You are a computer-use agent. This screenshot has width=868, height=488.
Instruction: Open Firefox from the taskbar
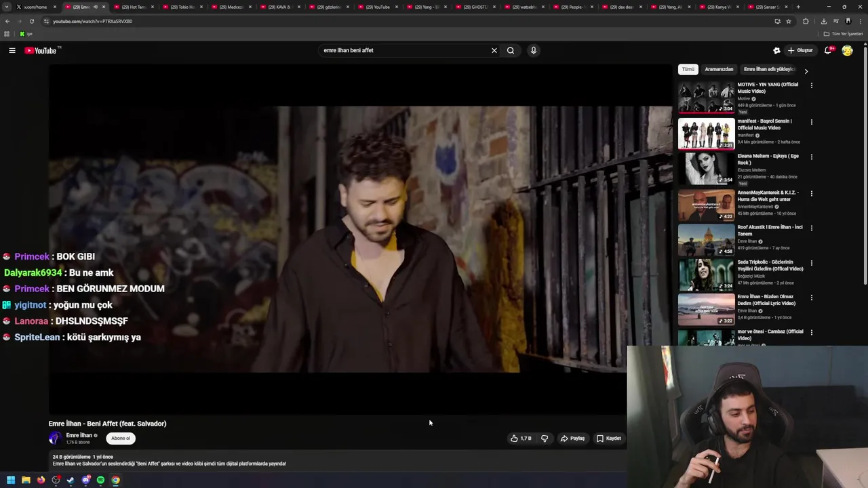coord(41,480)
